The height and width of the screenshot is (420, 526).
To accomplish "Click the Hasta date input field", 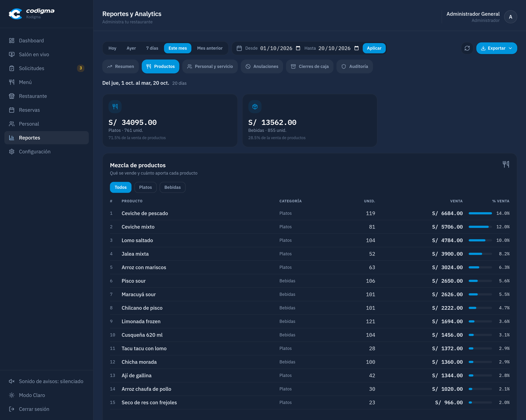I will tap(339, 48).
